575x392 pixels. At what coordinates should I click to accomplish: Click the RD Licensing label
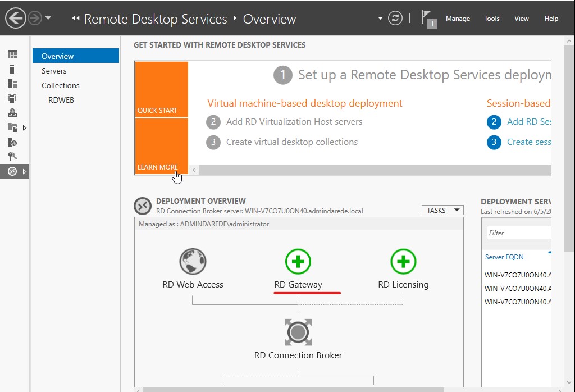coord(403,285)
